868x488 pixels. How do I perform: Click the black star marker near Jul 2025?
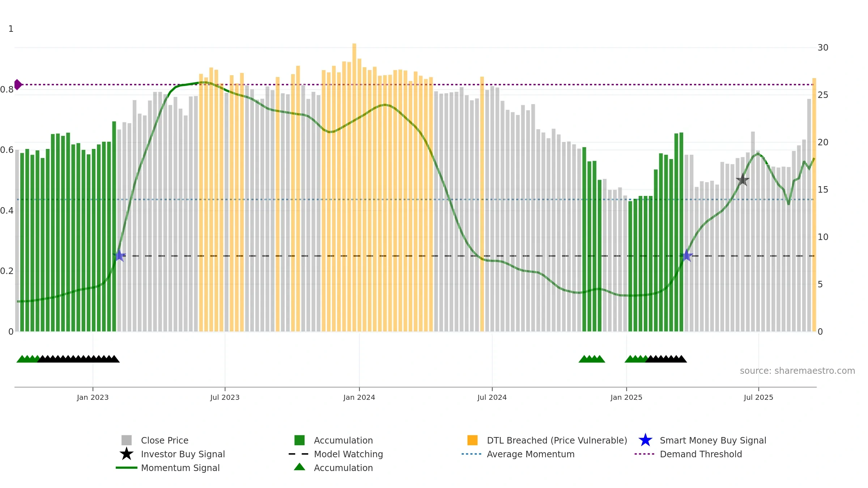pos(743,180)
